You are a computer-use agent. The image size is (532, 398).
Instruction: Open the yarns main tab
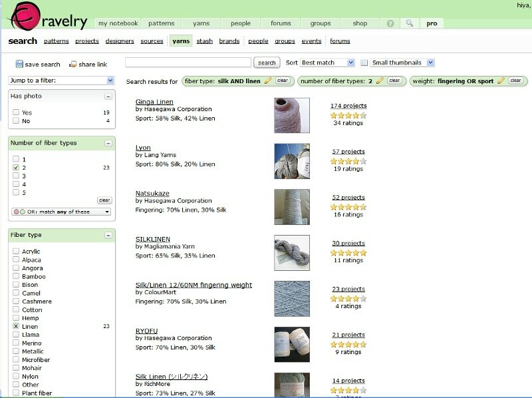pyautogui.click(x=201, y=23)
